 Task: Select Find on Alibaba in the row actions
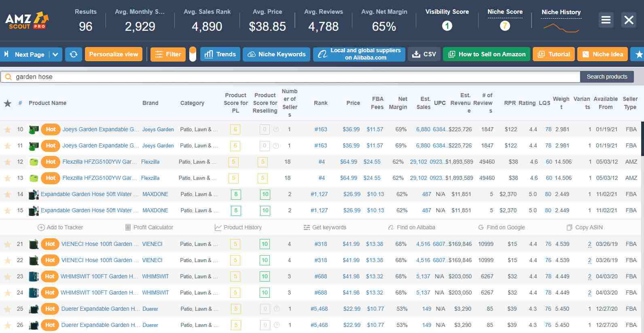[411, 227]
